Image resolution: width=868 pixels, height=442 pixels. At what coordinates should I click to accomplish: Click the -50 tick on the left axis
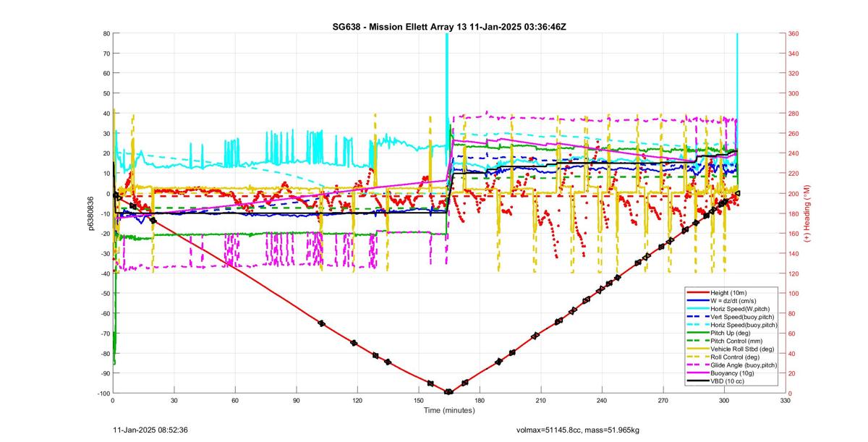pyautogui.click(x=103, y=293)
